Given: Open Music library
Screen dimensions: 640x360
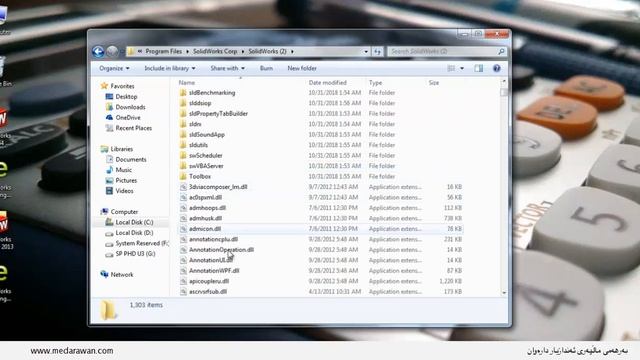Looking at the screenshot, I should coord(123,170).
